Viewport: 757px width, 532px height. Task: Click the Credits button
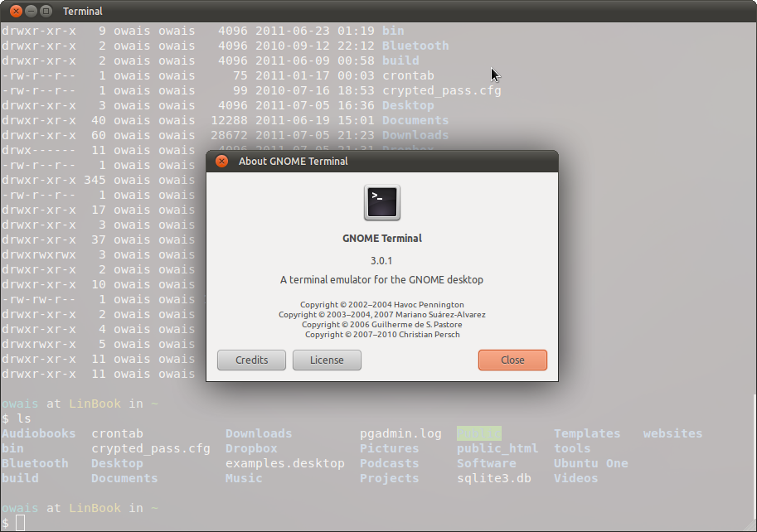[x=251, y=360]
